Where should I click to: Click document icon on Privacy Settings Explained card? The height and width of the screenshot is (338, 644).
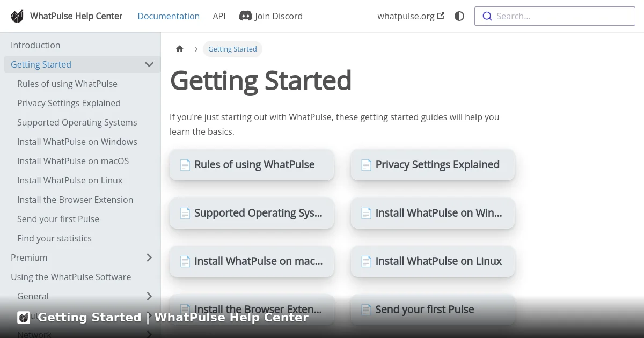(x=366, y=165)
